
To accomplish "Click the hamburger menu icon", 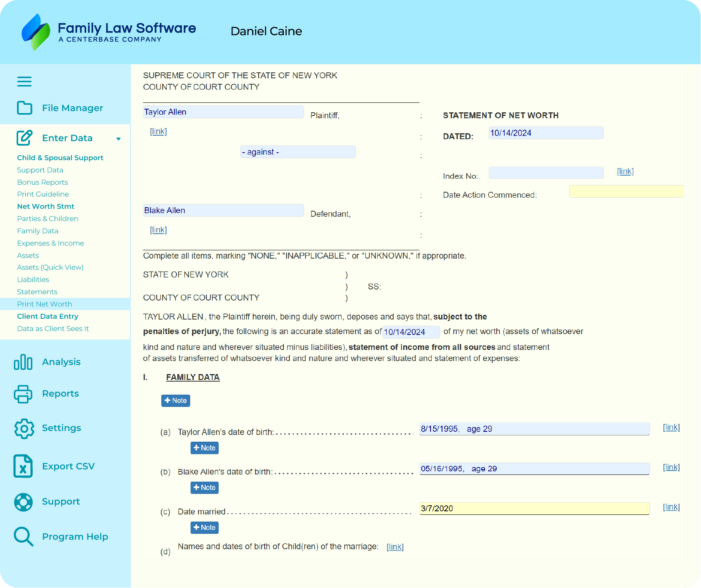I will pos(24,81).
